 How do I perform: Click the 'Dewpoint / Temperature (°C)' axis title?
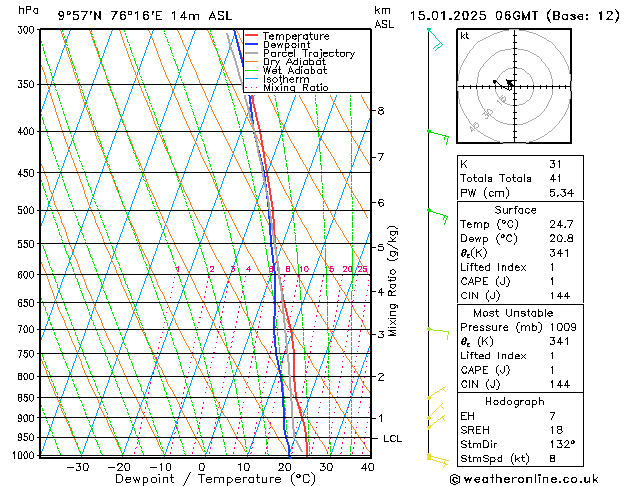click(215, 479)
